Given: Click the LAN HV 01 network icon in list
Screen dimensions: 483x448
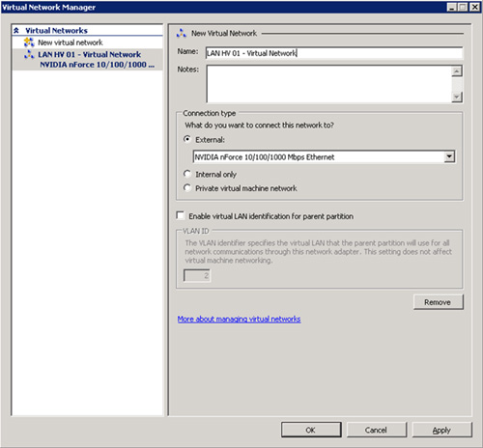Looking at the screenshot, I should point(29,54).
